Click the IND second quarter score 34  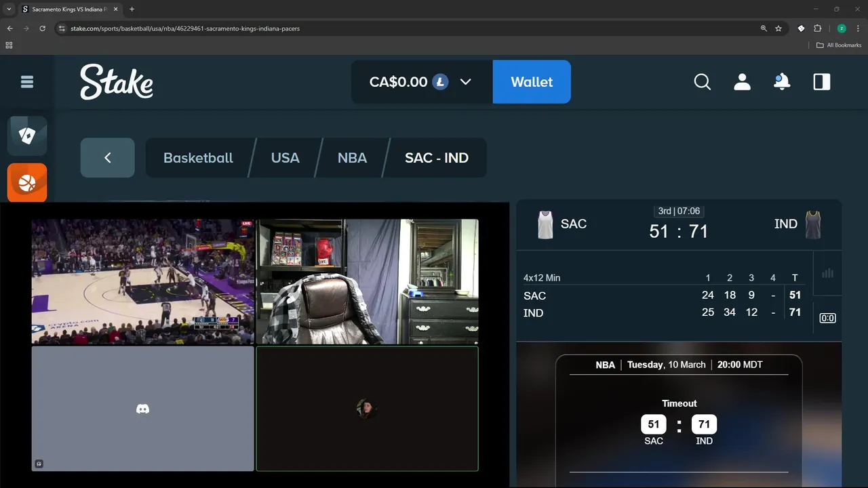tap(730, 312)
